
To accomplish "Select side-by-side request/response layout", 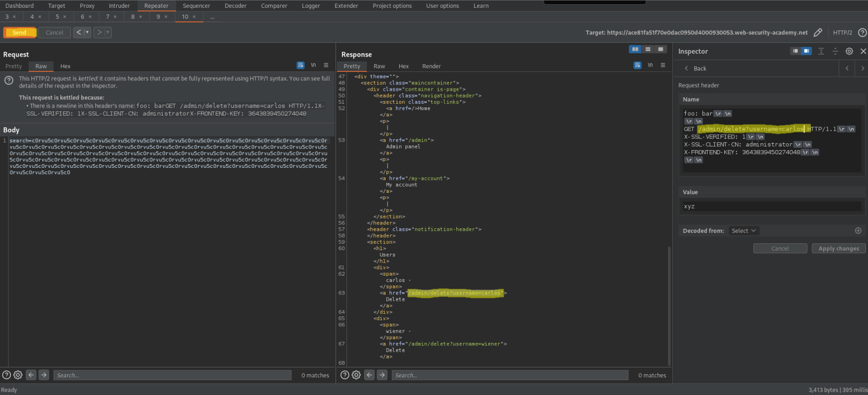I will pyautogui.click(x=635, y=49).
